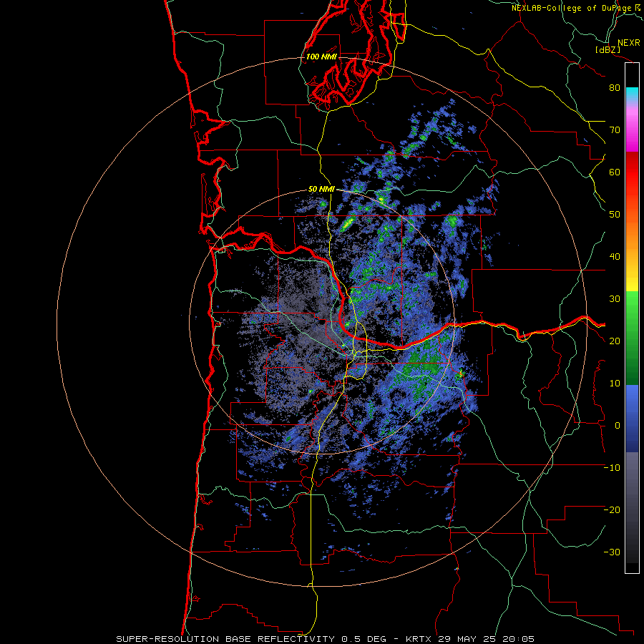Click the 40 value on the dBZ scale
644x644 pixels.
click(x=615, y=257)
